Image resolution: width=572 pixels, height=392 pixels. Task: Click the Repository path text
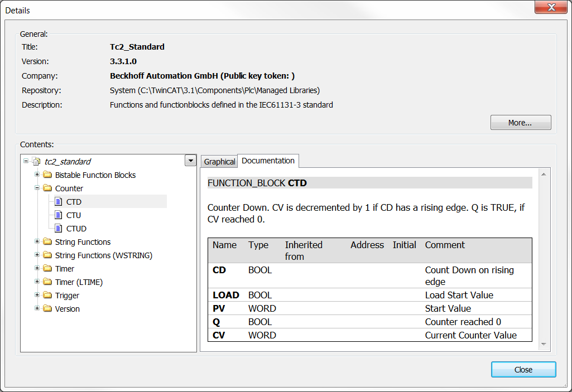pyautogui.click(x=215, y=90)
